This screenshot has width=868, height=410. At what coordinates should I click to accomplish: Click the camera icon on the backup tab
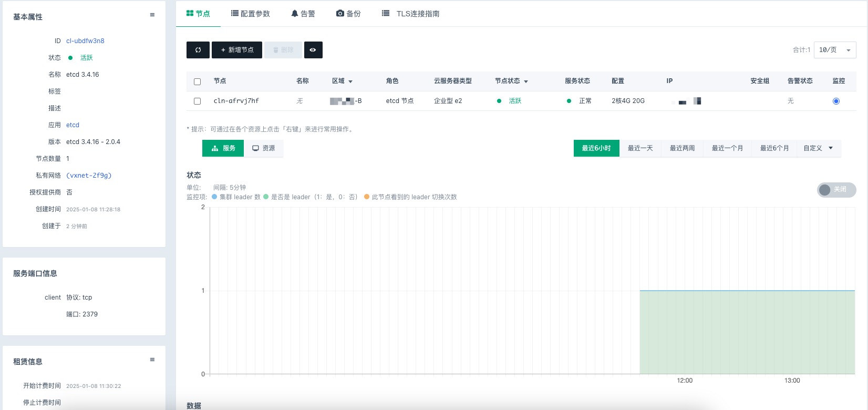pos(340,14)
